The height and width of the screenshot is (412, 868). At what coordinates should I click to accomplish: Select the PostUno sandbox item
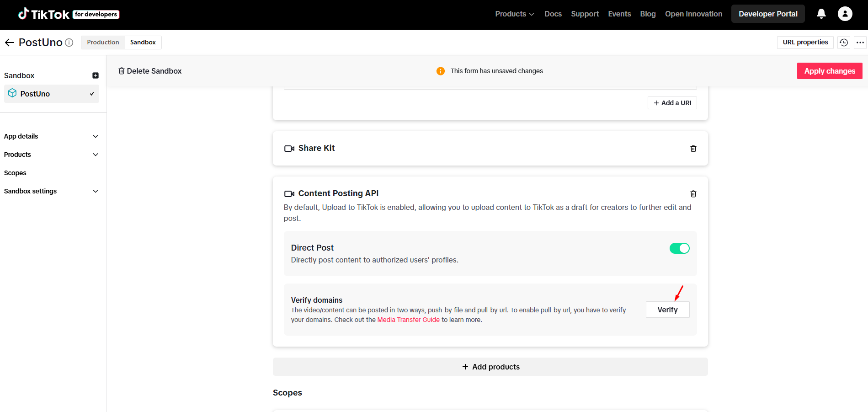[51, 94]
